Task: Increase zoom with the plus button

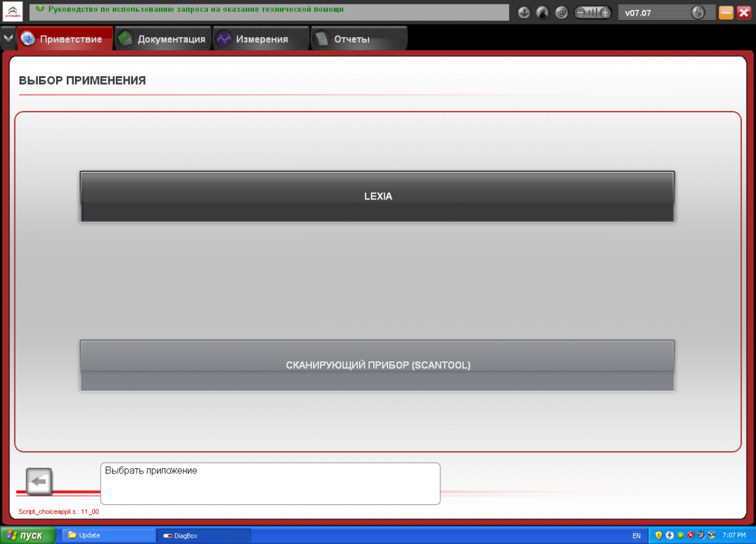Action: (605, 13)
